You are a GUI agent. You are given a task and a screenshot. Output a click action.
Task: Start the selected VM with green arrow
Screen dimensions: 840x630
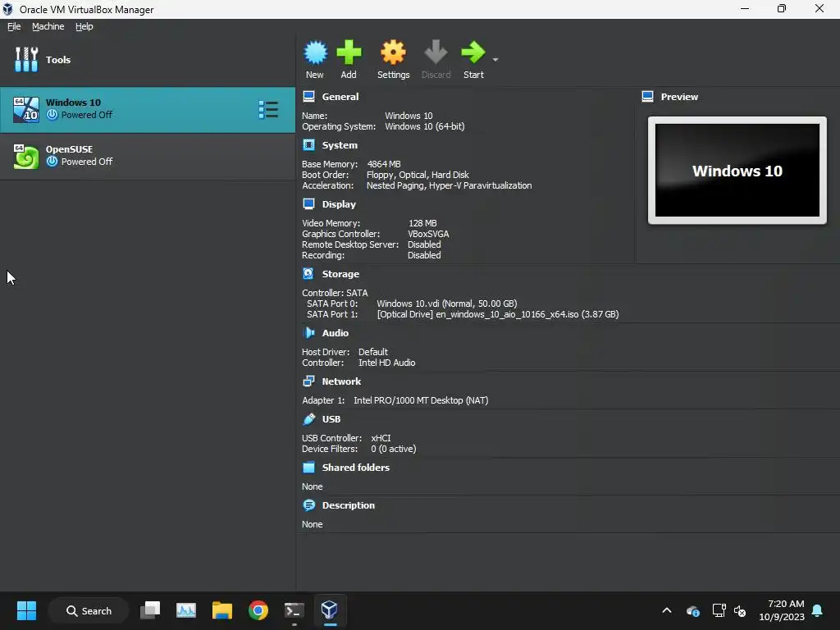473,52
